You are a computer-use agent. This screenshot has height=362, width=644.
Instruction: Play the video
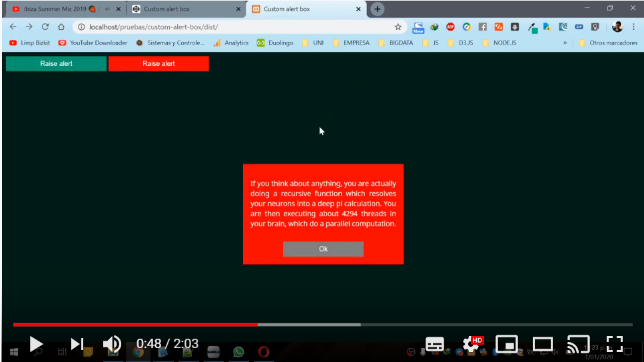36,344
